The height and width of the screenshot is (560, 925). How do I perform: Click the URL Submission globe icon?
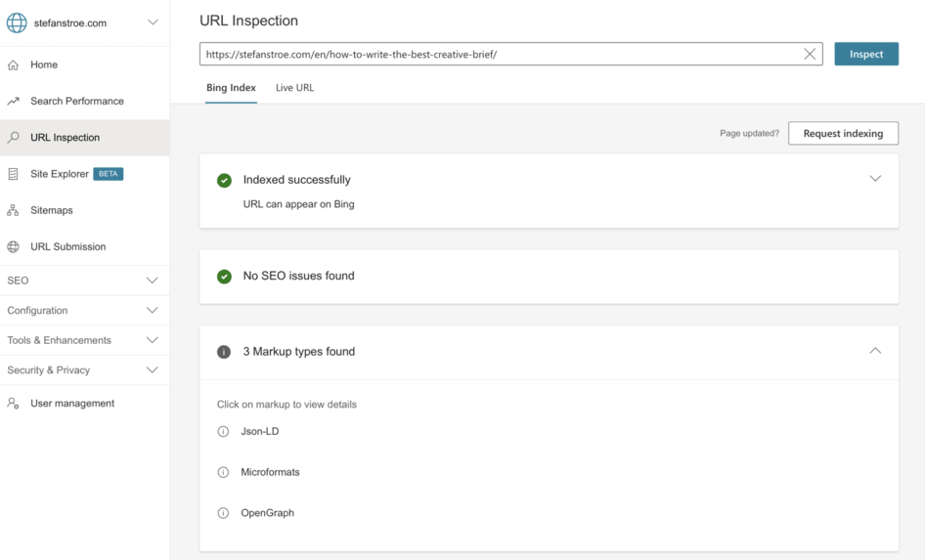(13, 246)
